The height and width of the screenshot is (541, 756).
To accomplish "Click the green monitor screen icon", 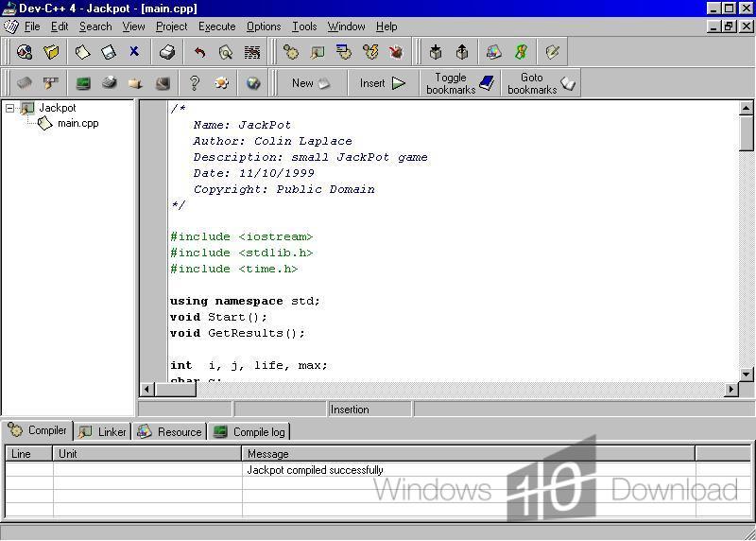I will pos(83,83).
